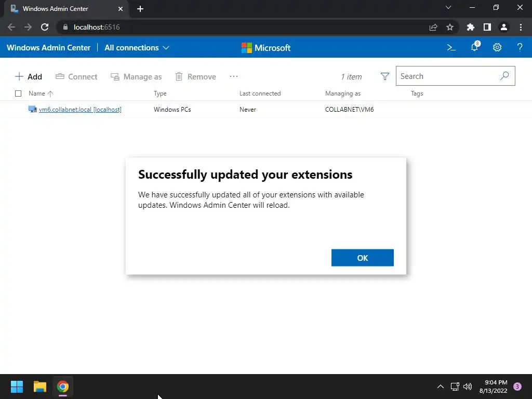The height and width of the screenshot is (399, 532).
Task: Open Chrome side panel icon
Action: (x=487, y=27)
